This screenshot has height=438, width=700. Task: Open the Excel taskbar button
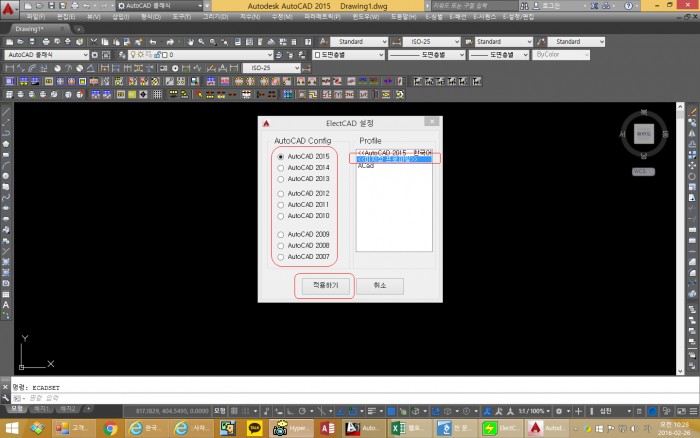408,429
